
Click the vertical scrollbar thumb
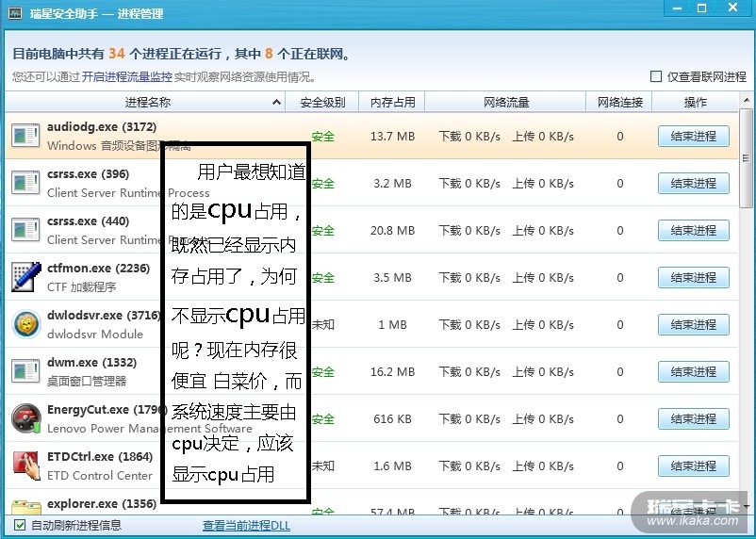pyautogui.click(x=747, y=158)
